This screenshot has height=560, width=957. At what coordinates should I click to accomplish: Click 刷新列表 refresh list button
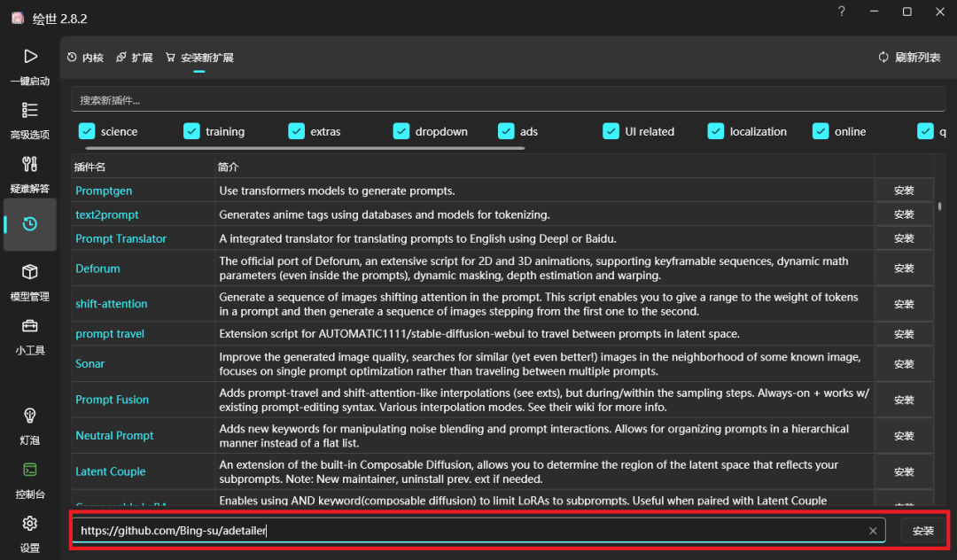point(909,58)
